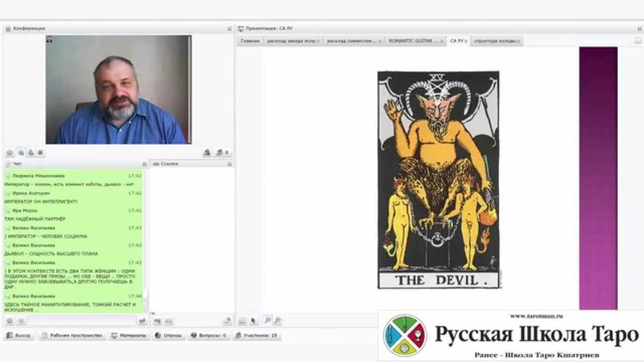Send the chat message with arrow button

click(142, 321)
